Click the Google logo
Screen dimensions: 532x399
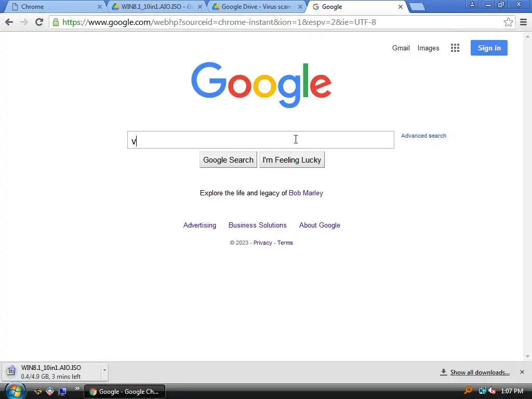[261, 85]
